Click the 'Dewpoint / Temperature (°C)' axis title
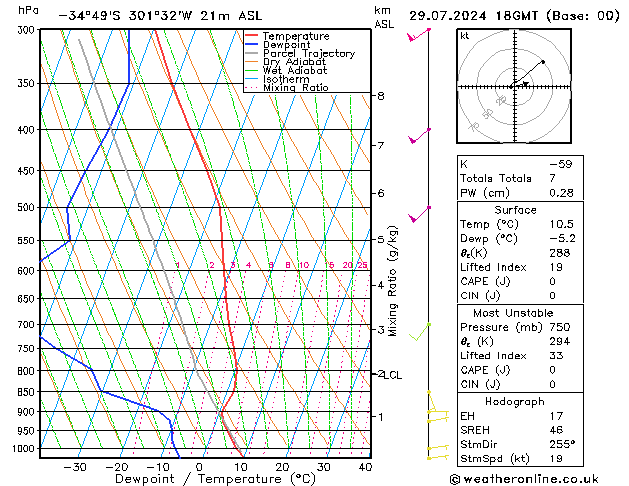The height and width of the screenshot is (486, 629). pos(215,479)
